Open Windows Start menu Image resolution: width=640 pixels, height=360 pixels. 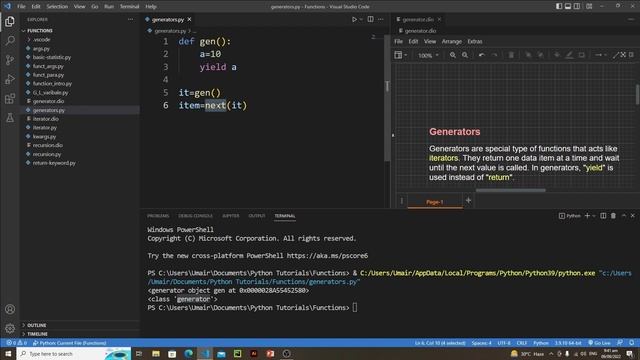[x=8, y=353]
